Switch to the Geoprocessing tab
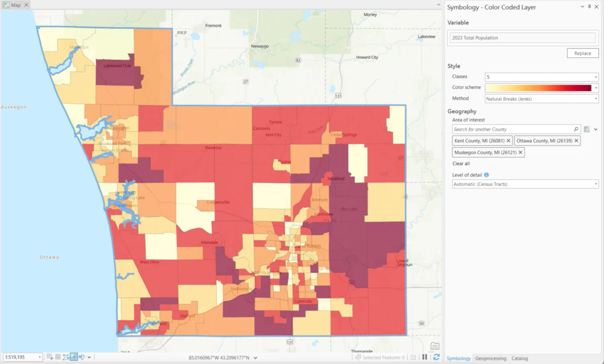Viewport: 604px width, 364px height. tap(491, 358)
